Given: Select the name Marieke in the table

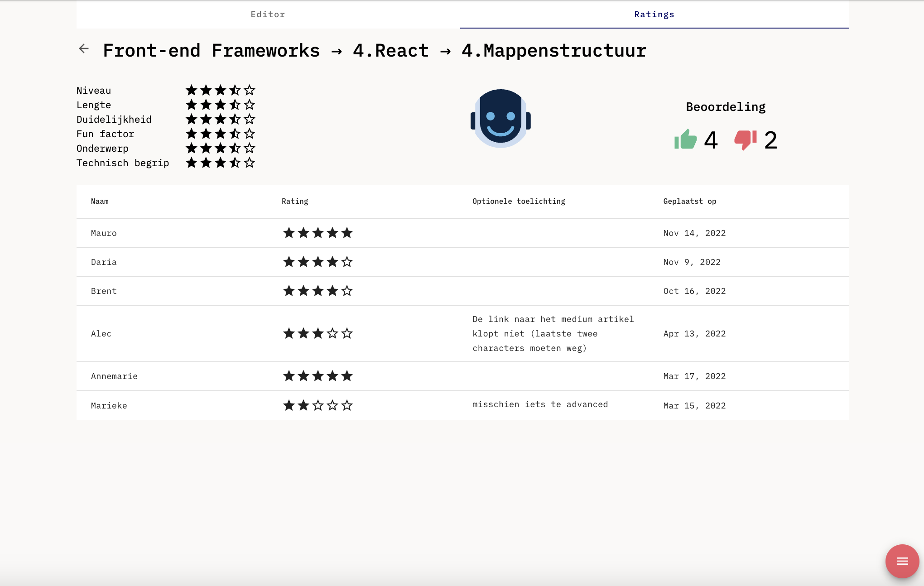Looking at the screenshot, I should coord(109,406).
